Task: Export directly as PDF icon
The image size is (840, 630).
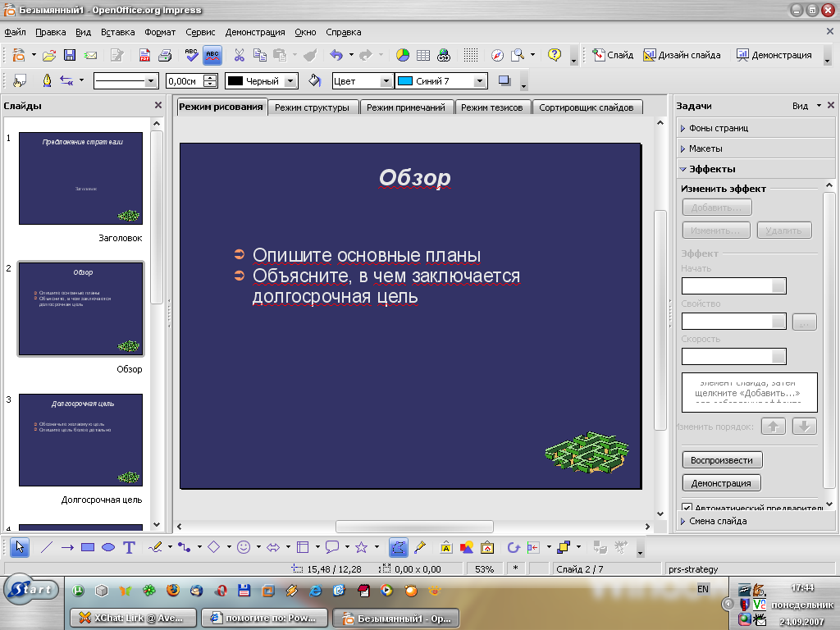Action: pyautogui.click(x=145, y=55)
